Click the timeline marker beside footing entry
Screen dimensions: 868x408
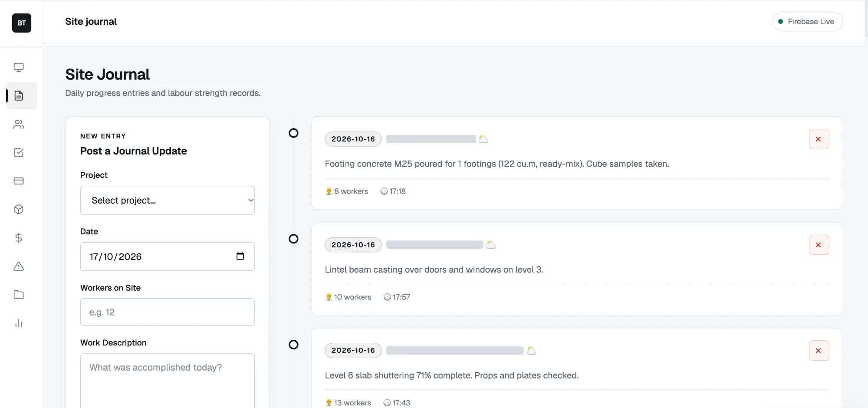[294, 133]
